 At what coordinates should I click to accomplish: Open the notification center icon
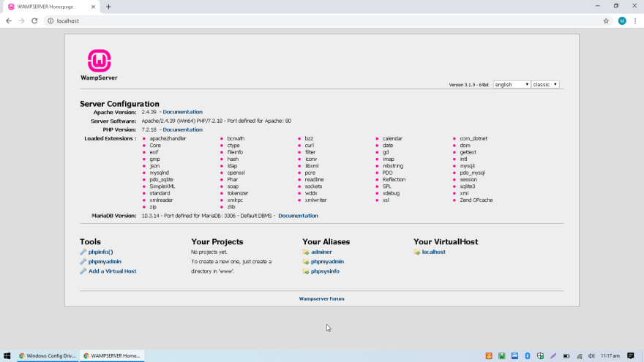tap(631, 356)
